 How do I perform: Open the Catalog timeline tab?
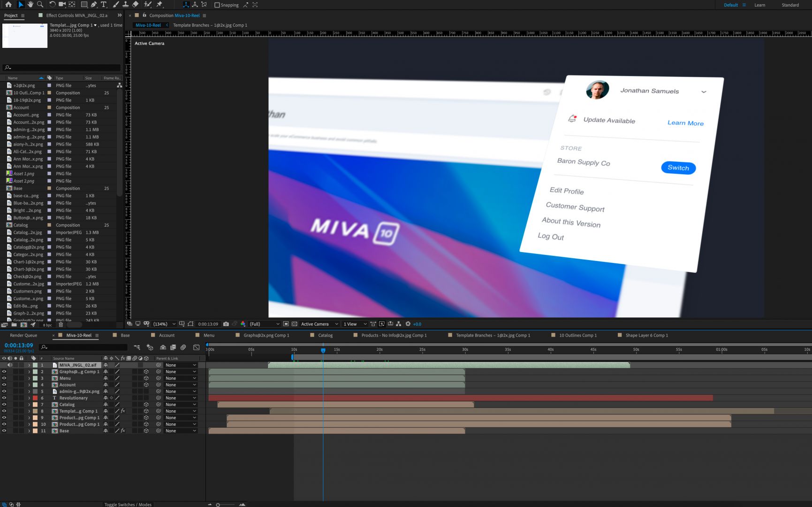pyautogui.click(x=325, y=335)
